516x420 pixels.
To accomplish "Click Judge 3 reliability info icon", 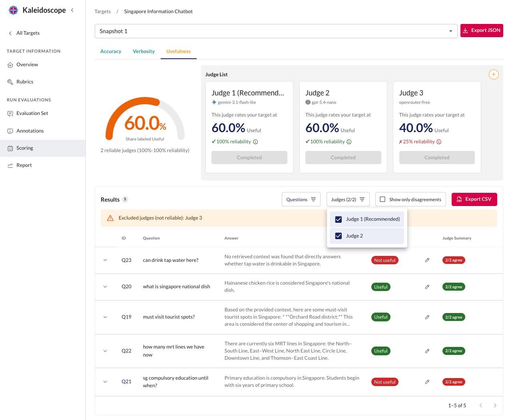I will click(439, 142).
